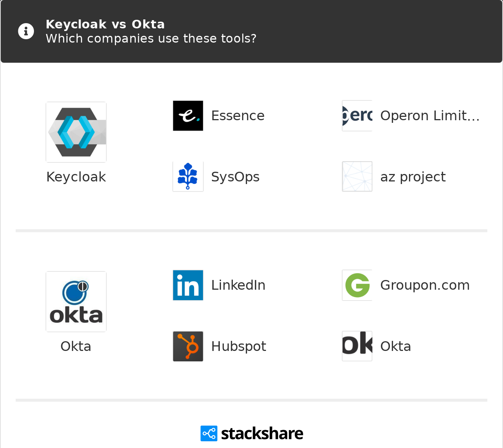Open the SysOps blue plant icon
The width and height of the screenshot is (503, 448).
click(188, 177)
